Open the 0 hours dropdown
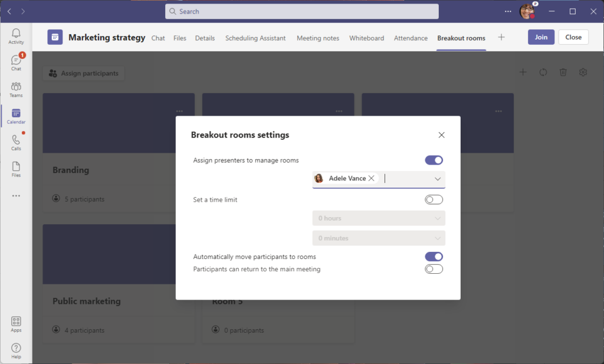604x364 pixels. [x=379, y=218]
